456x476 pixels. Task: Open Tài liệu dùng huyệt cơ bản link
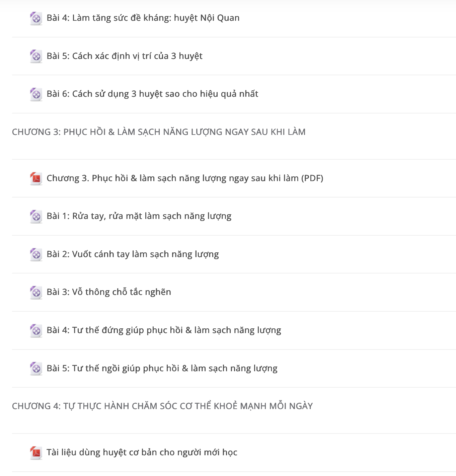click(142, 453)
